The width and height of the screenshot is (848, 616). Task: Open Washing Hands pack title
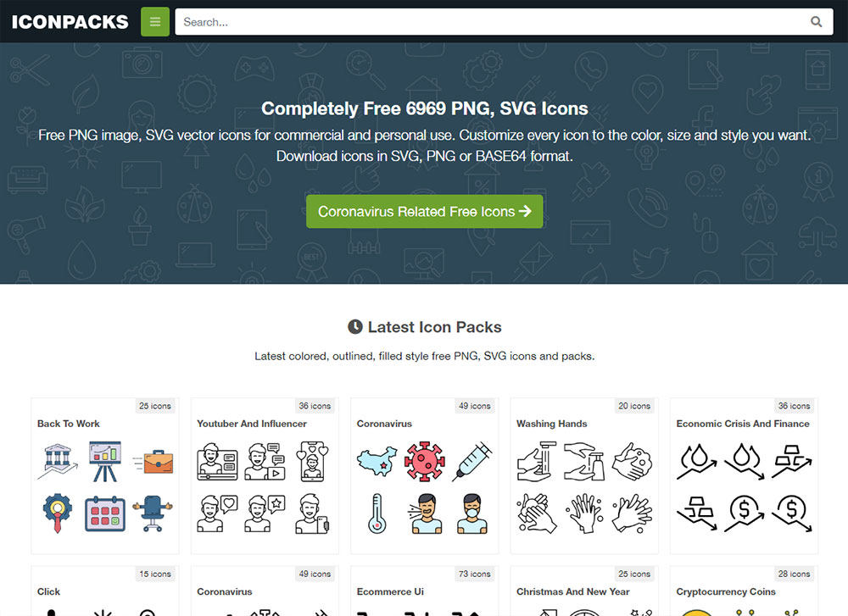(552, 424)
